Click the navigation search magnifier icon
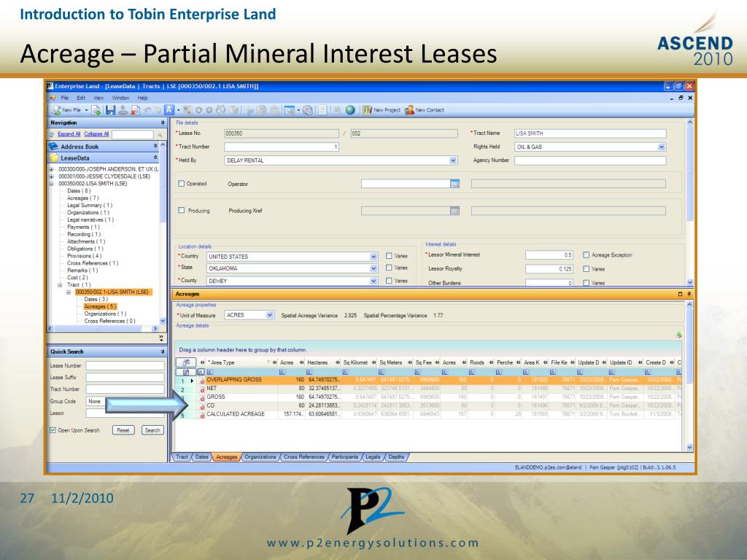 click(160, 135)
